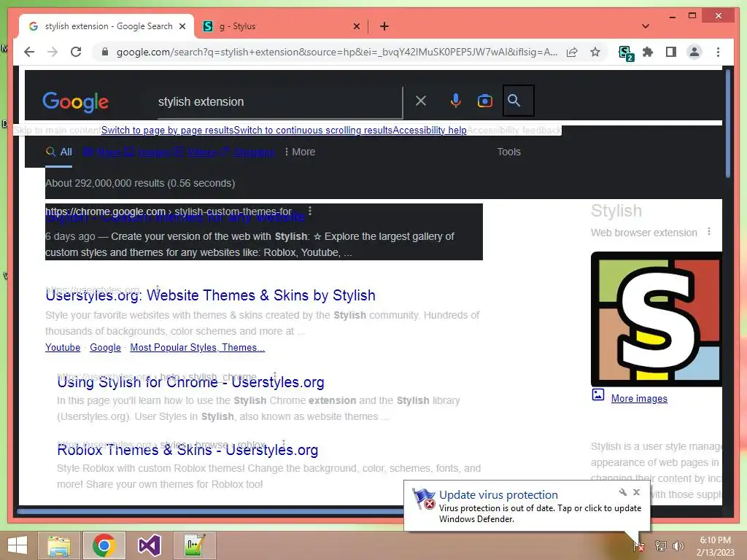Open Most Popular Styles, Themes sitelink
The width and height of the screenshot is (747, 560).
[x=197, y=347]
